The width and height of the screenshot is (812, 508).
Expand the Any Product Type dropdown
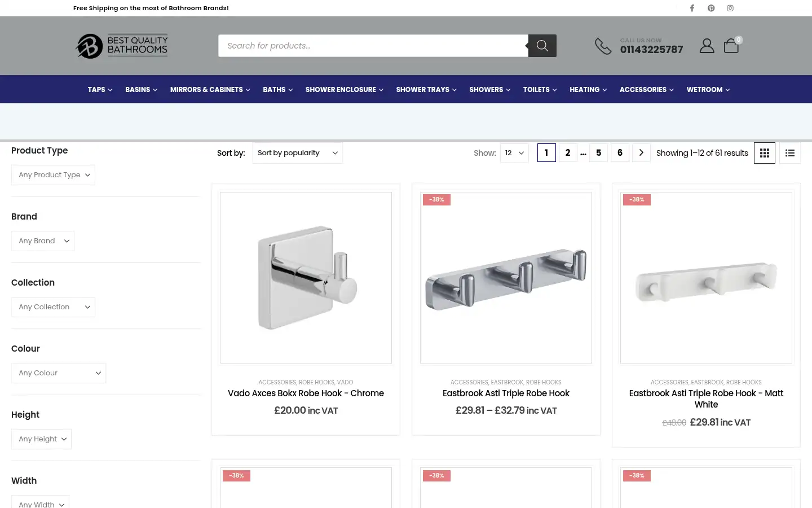click(53, 175)
